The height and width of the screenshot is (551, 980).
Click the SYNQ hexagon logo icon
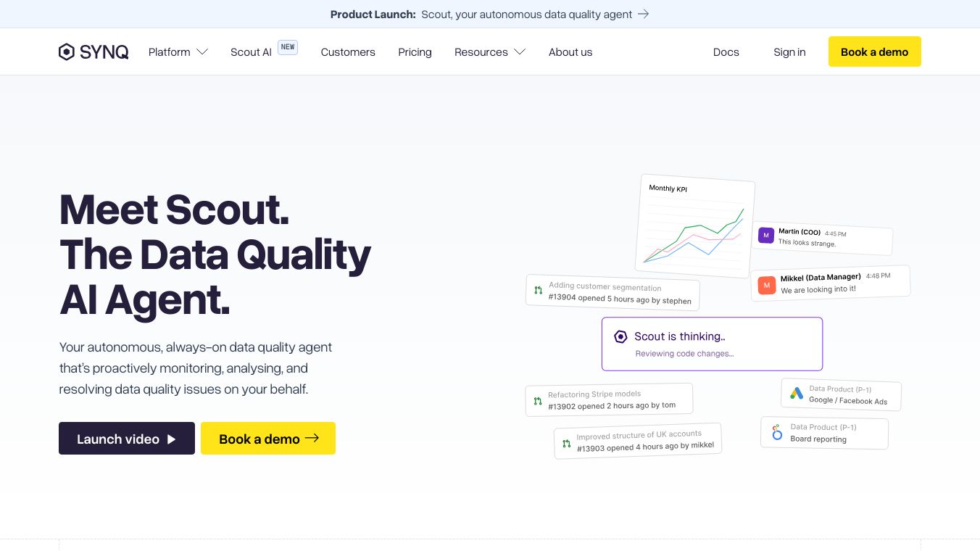click(x=67, y=52)
